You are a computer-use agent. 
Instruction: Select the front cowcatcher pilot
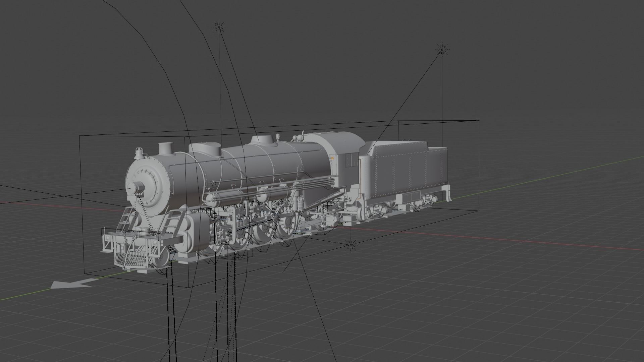(x=132, y=260)
